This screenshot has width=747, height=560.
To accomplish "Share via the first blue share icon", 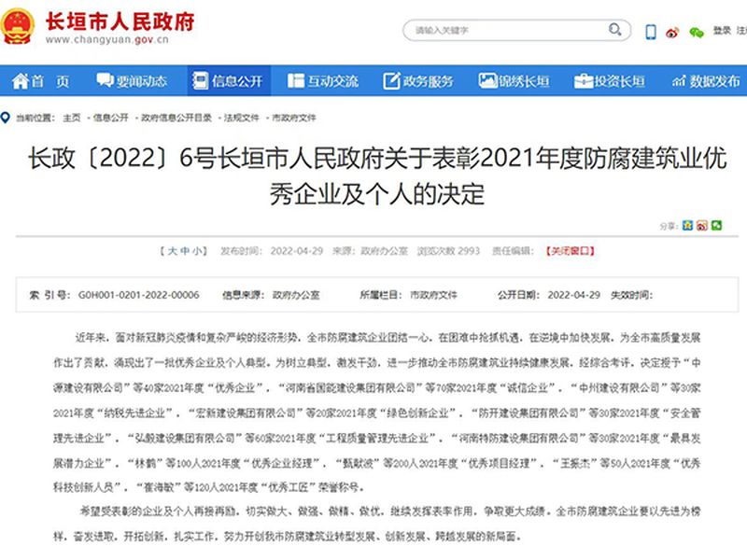I will tap(688, 225).
